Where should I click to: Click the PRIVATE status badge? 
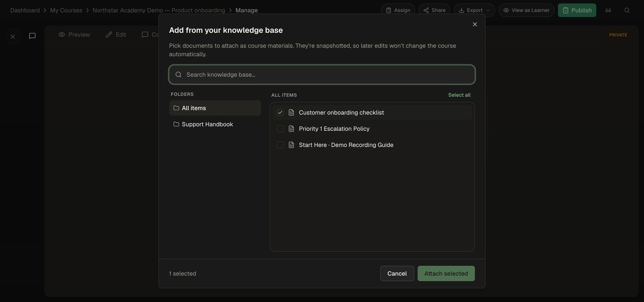point(618,35)
